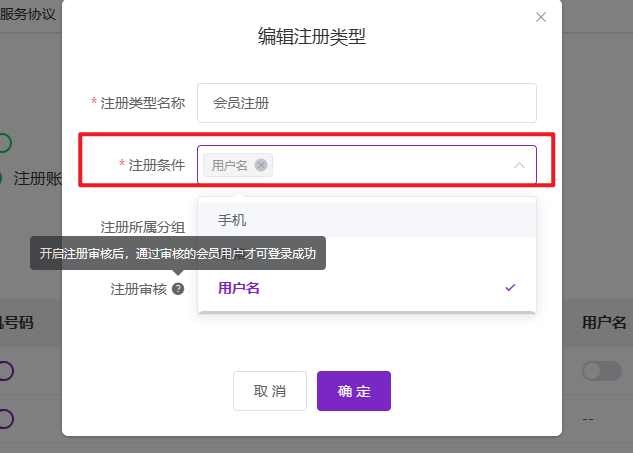Click the help icon beside 注册审核
This screenshot has width=633, height=453.
click(x=178, y=289)
